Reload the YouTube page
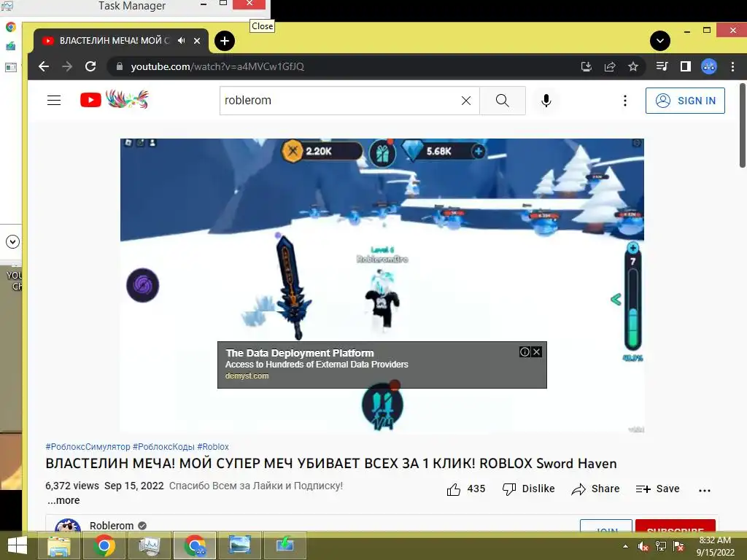The width and height of the screenshot is (747, 560). (90, 66)
